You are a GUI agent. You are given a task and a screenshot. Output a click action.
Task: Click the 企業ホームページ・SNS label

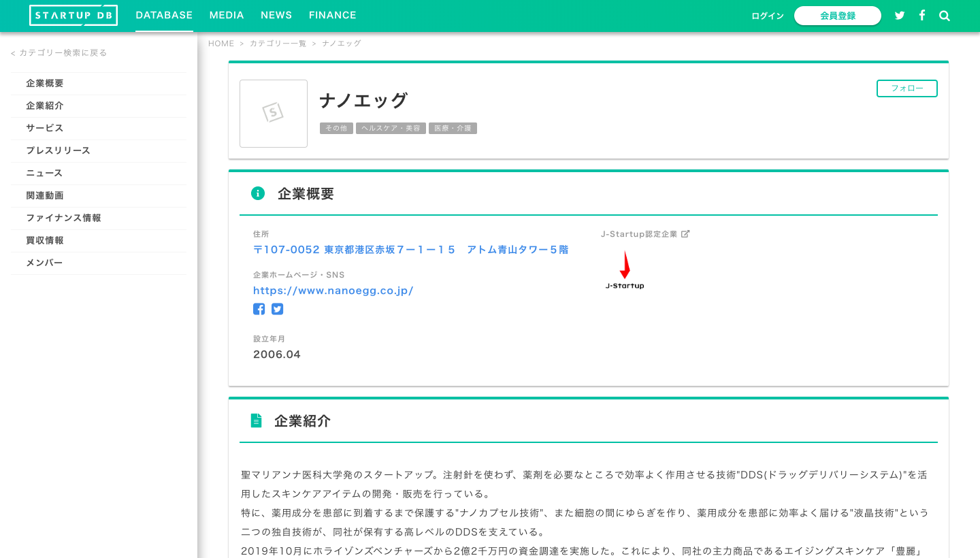click(x=299, y=275)
